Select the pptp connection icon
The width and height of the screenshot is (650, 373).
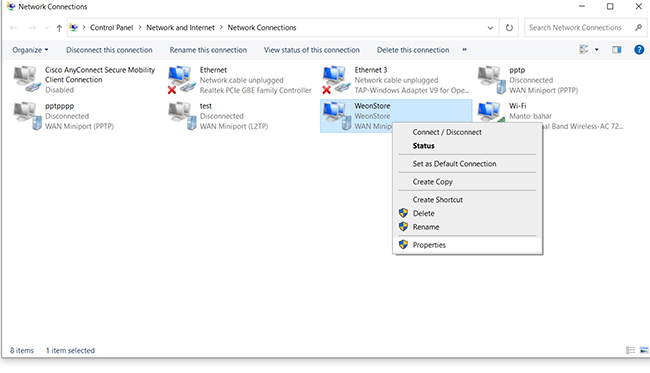[x=491, y=79]
